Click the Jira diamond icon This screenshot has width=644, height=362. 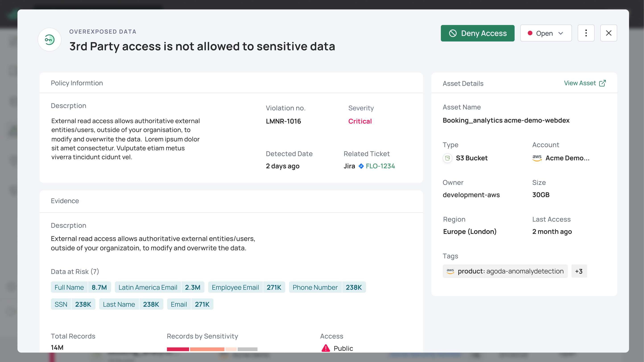pos(361,166)
